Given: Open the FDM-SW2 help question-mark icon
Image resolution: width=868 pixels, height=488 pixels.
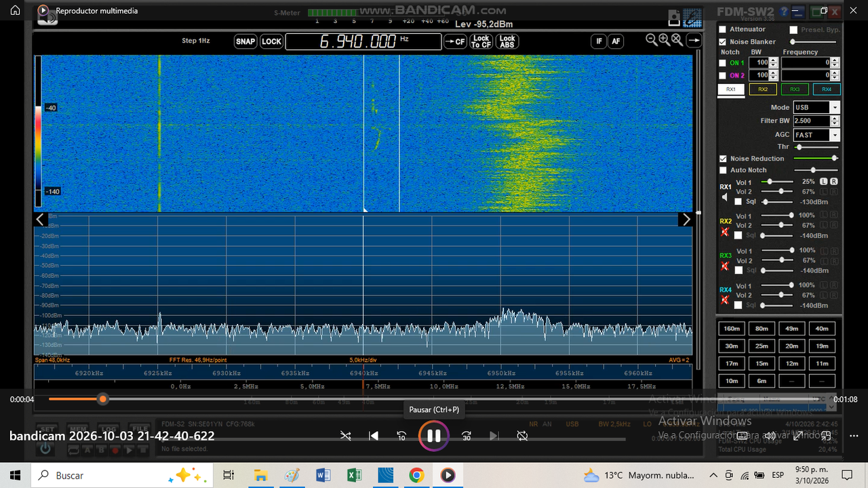Looking at the screenshot, I should 784,12.
